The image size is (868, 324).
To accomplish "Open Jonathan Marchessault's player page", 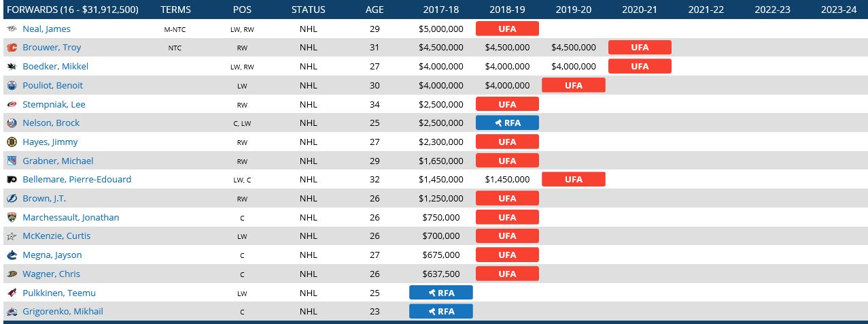I will (71, 218).
